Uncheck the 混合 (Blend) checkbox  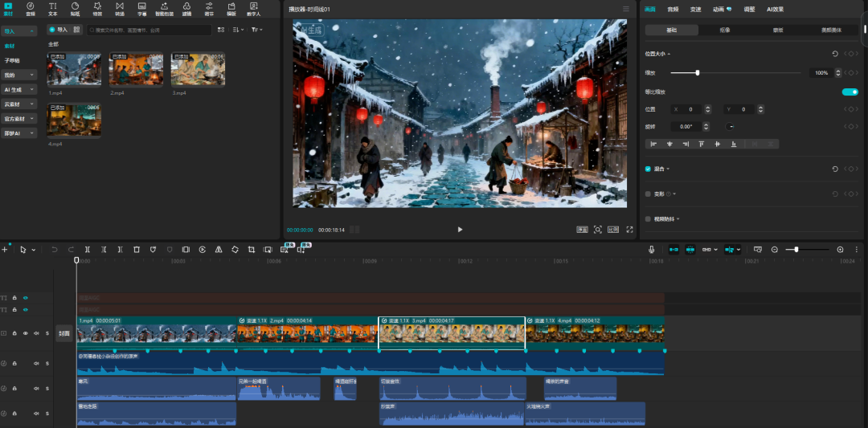point(648,169)
